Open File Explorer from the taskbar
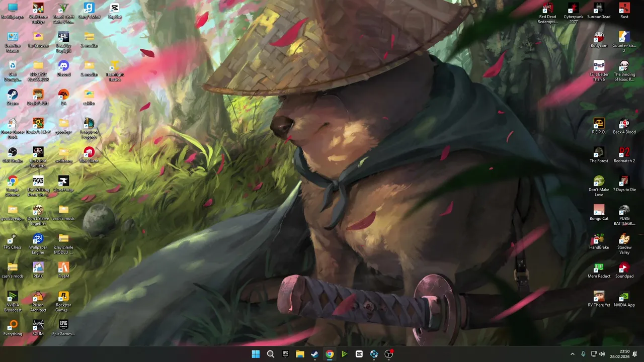Screen dimensions: 644x362 300,354
